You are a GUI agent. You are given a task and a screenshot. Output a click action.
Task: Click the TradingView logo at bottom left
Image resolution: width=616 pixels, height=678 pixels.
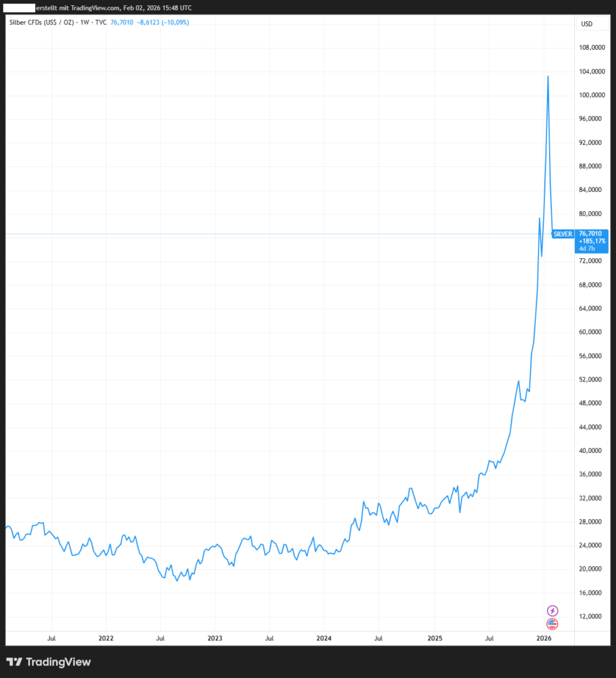click(x=48, y=662)
